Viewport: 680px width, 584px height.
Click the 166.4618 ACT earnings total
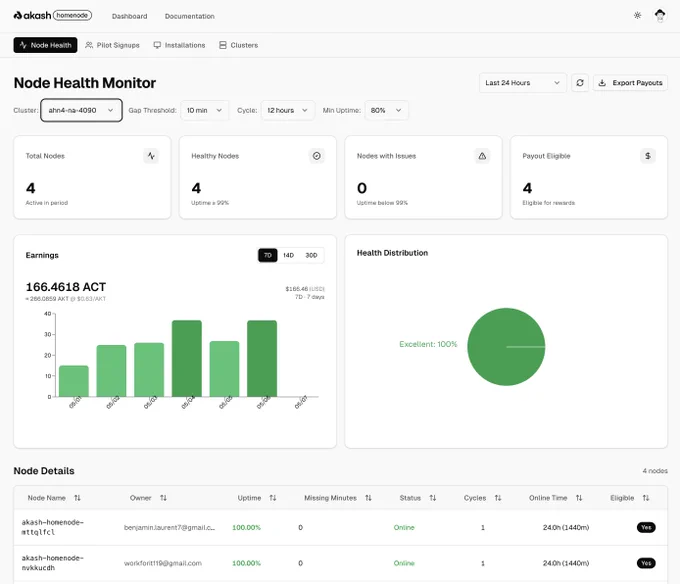[66, 287]
